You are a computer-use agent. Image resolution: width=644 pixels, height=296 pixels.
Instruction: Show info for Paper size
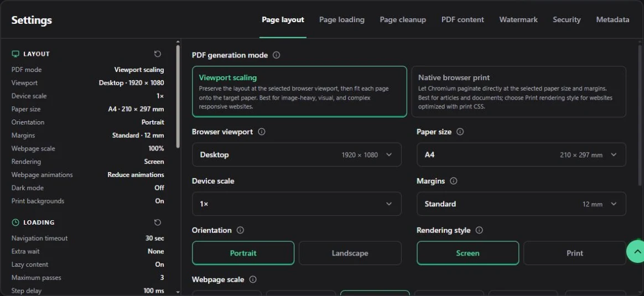460,132
